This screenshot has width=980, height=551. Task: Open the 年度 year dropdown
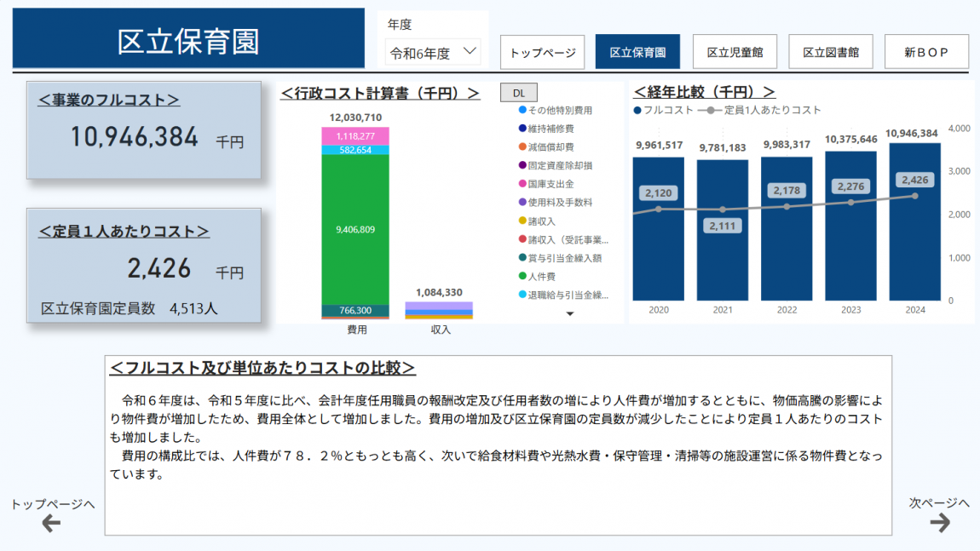click(x=432, y=53)
